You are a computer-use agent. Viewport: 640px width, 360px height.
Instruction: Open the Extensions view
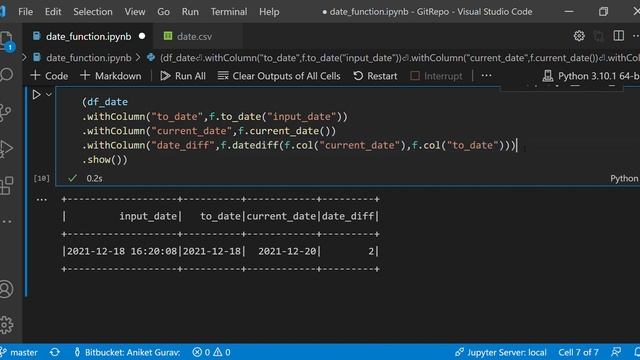[x=6, y=186]
